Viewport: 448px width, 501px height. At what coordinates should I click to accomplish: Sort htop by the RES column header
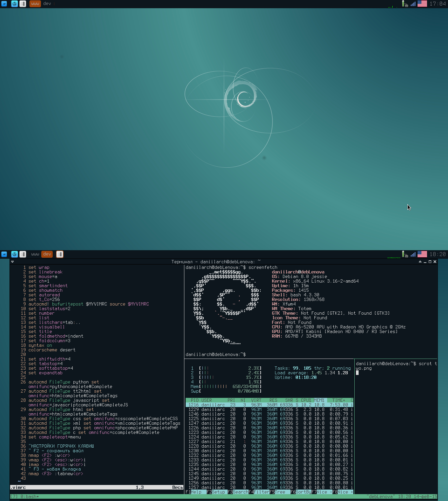tap(273, 400)
